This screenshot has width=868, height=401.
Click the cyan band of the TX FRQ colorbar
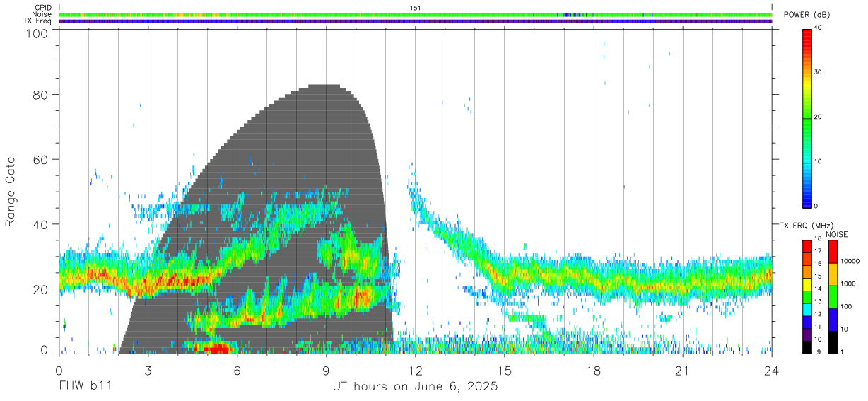pyautogui.click(x=807, y=309)
